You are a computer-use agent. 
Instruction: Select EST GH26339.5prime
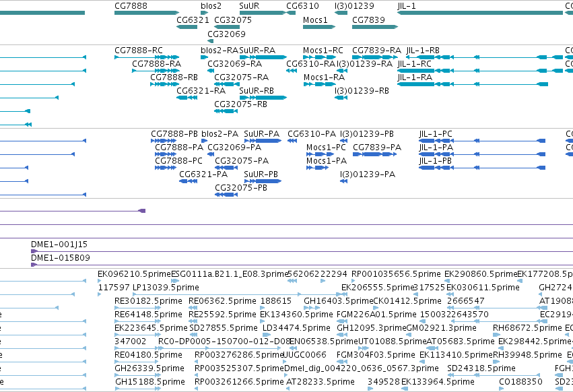pyautogui.click(x=149, y=368)
